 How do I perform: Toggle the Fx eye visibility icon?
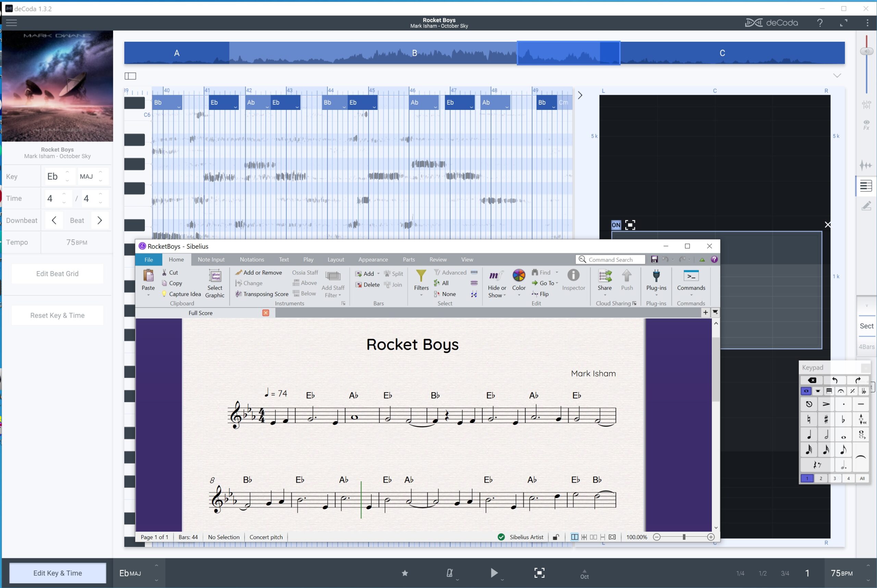click(x=866, y=124)
